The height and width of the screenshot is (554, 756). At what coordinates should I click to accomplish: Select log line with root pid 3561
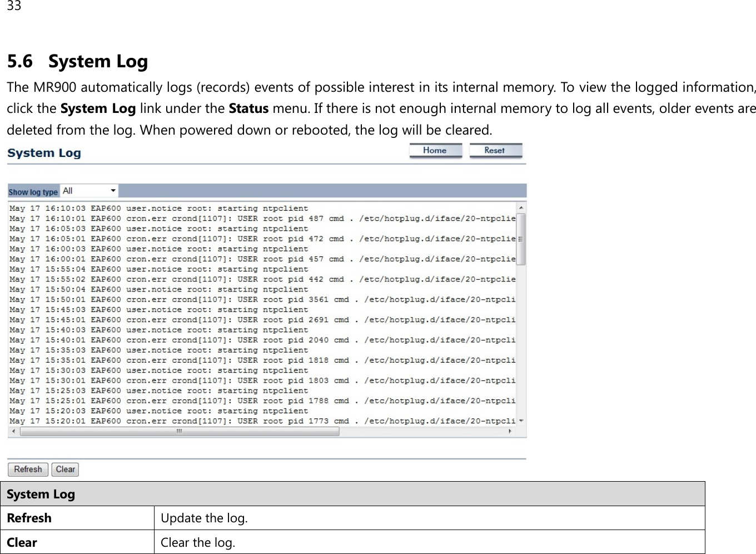point(262,299)
